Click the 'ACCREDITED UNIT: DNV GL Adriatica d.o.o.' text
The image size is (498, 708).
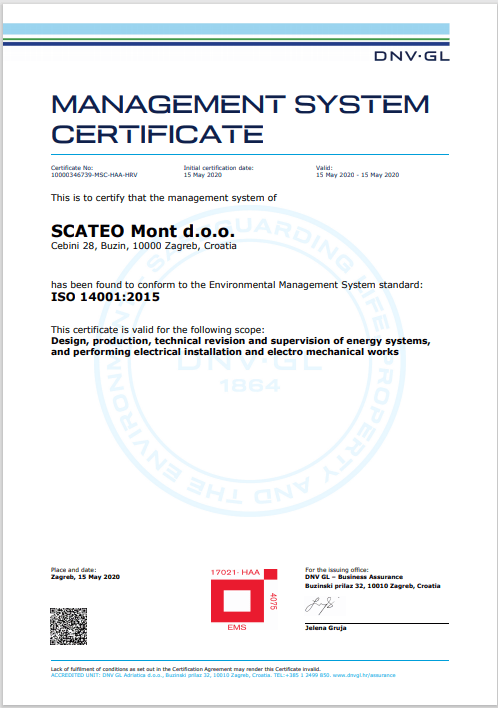point(107,675)
